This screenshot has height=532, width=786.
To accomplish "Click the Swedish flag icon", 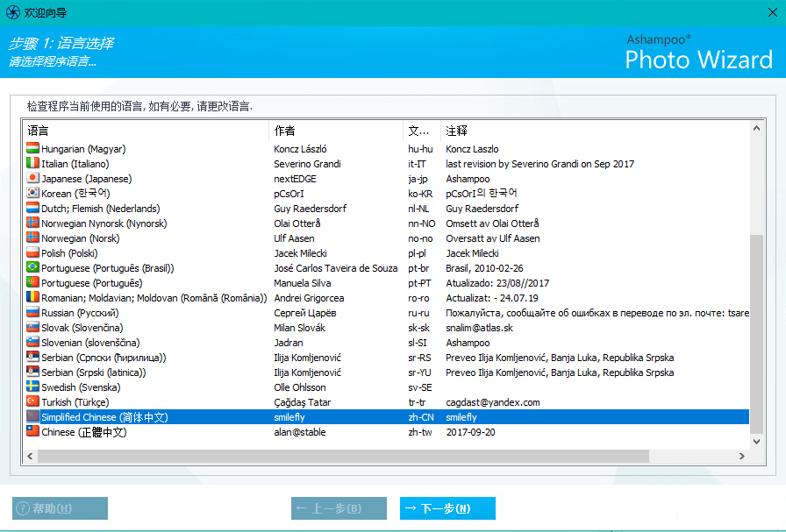I will [32, 387].
